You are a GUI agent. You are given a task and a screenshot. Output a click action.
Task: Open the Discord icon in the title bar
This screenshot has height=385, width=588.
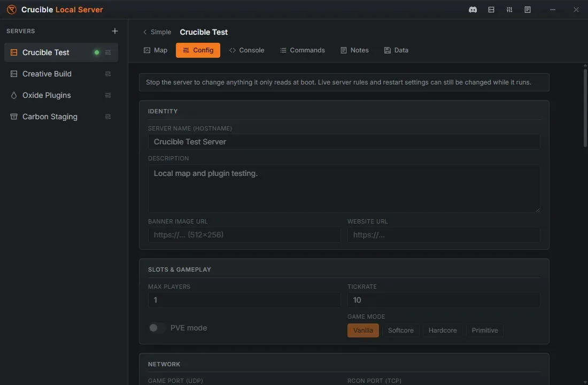click(x=473, y=10)
